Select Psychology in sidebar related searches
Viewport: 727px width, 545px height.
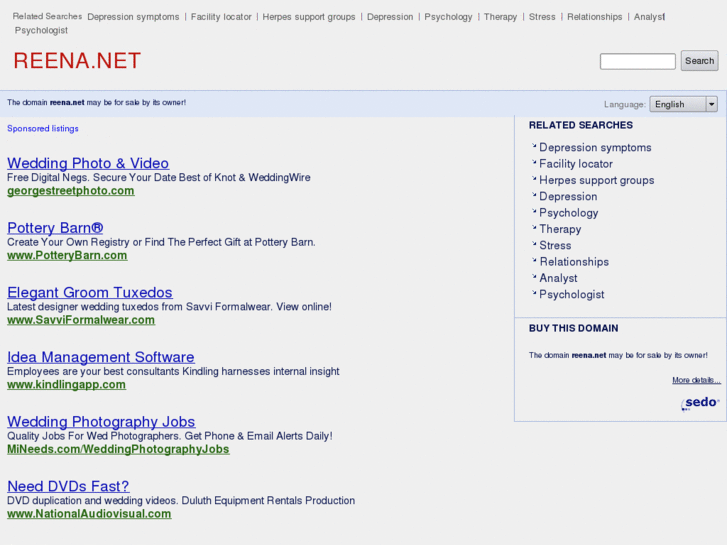569,213
